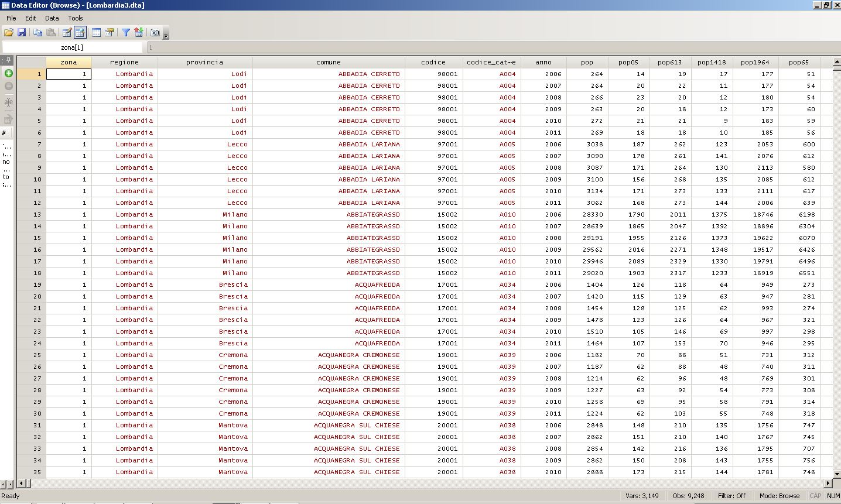
Task: Click the green plus snapshot icon
Action: click(8, 73)
